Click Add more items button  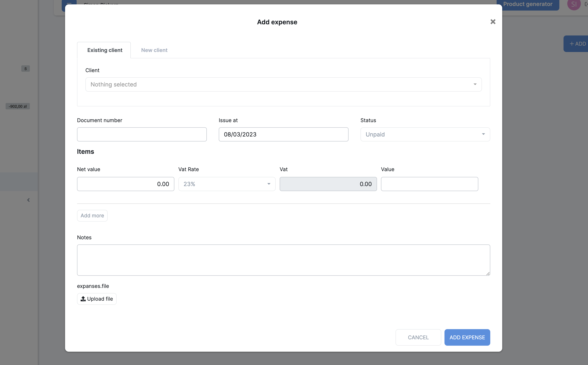coord(92,216)
